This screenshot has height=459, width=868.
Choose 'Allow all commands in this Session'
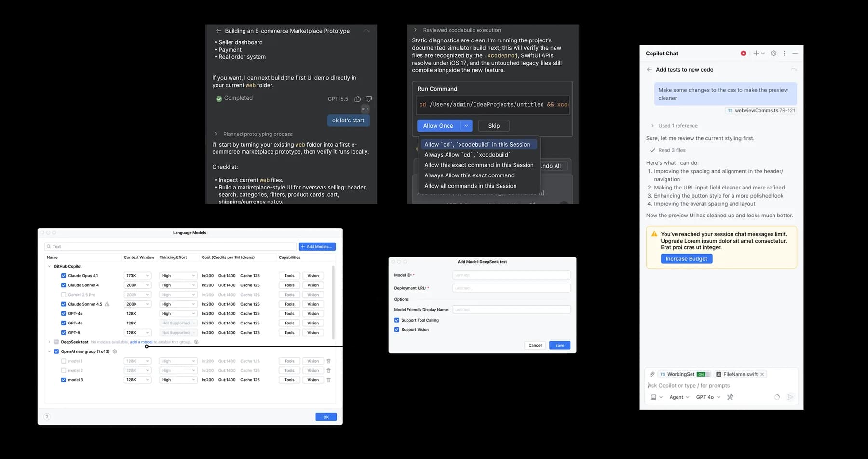pos(479,186)
